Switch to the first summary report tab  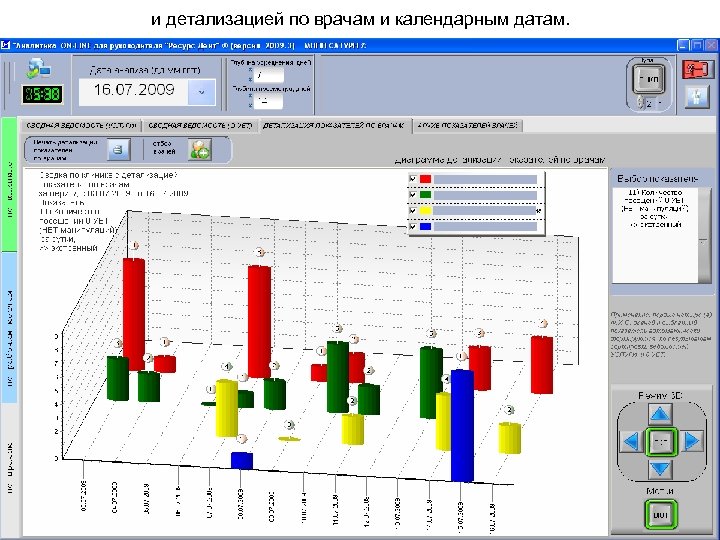coord(81,125)
